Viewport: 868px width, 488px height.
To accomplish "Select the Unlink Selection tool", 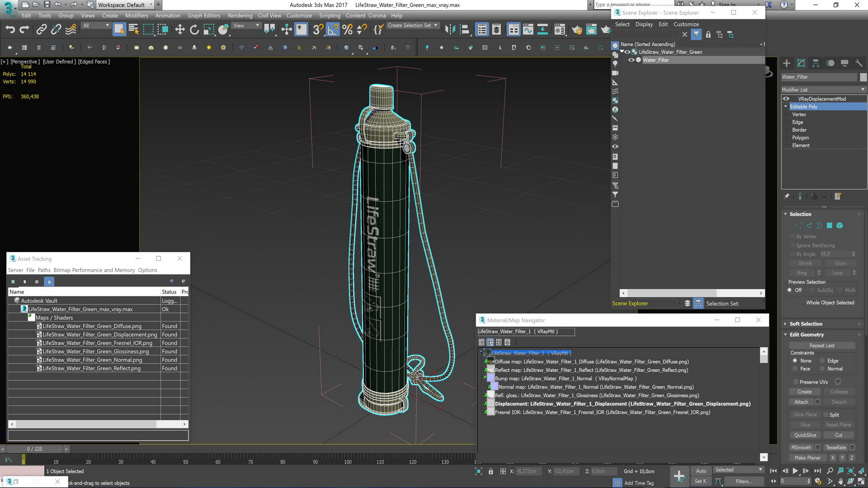I will click(x=56, y=30).
